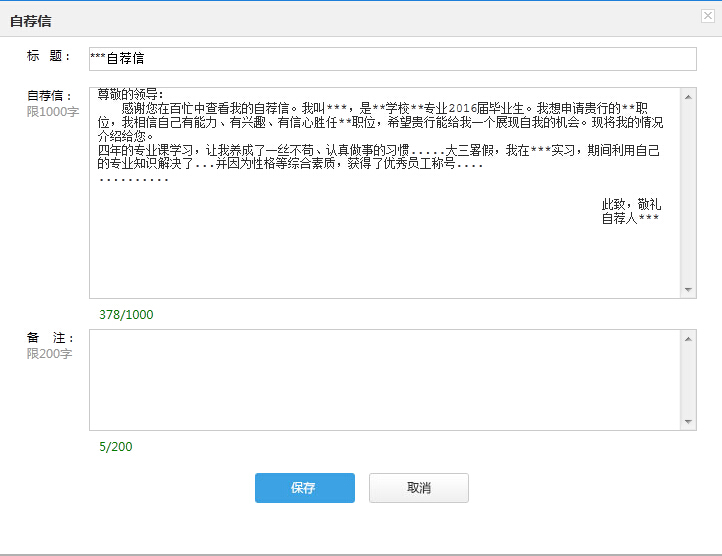Click the 自荐人*** signature text
The height and width of the screenshot is (556, 722).
tap(630, 218)
